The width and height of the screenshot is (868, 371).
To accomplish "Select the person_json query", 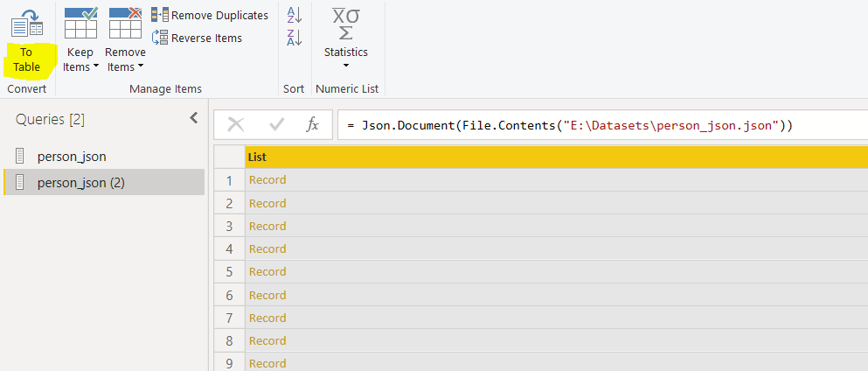I will click(72, 157).
